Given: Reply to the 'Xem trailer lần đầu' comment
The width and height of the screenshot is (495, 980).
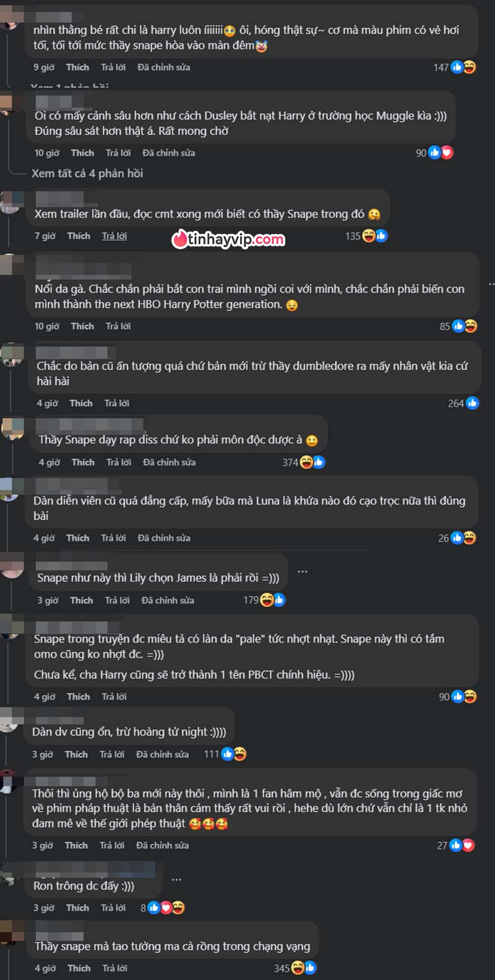Looking at the screenshot, I should (114, 236).
